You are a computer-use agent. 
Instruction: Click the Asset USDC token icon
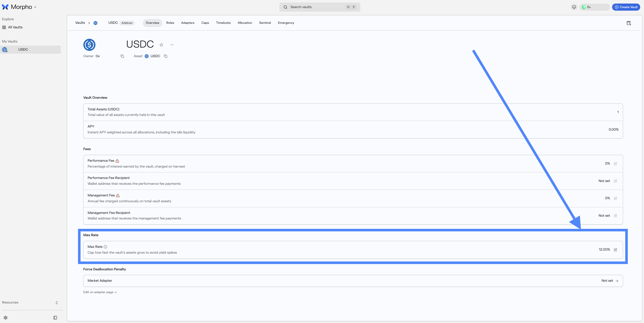pos(147,56)
